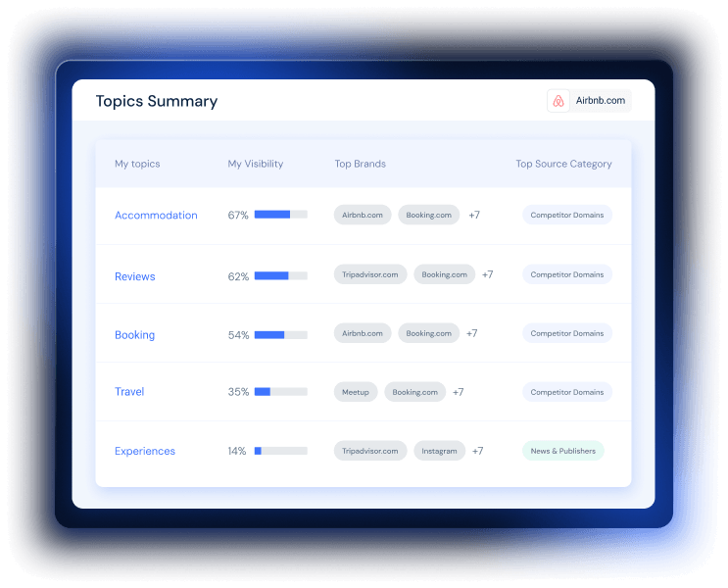Image resolution: width=728 pixels, height=588 pixels.
Task: Click the Experiences visibility progress bar
Action: 281,451
